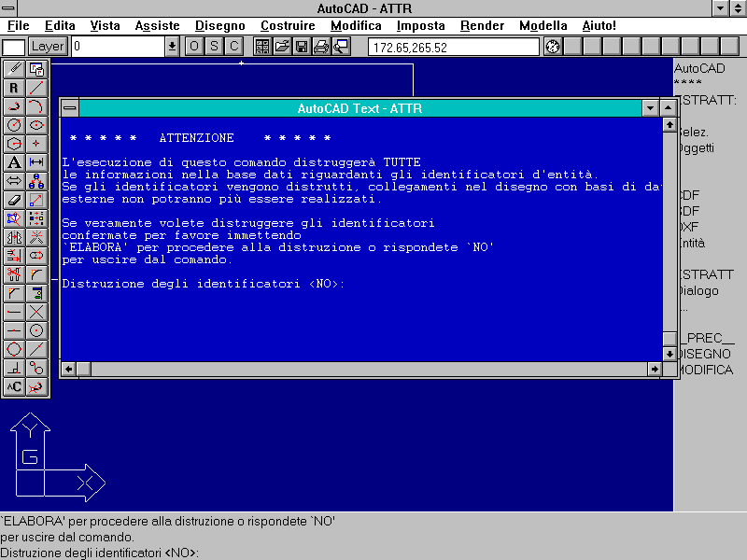
Task: Select the Extend tool
Action: tap(14, 256)
